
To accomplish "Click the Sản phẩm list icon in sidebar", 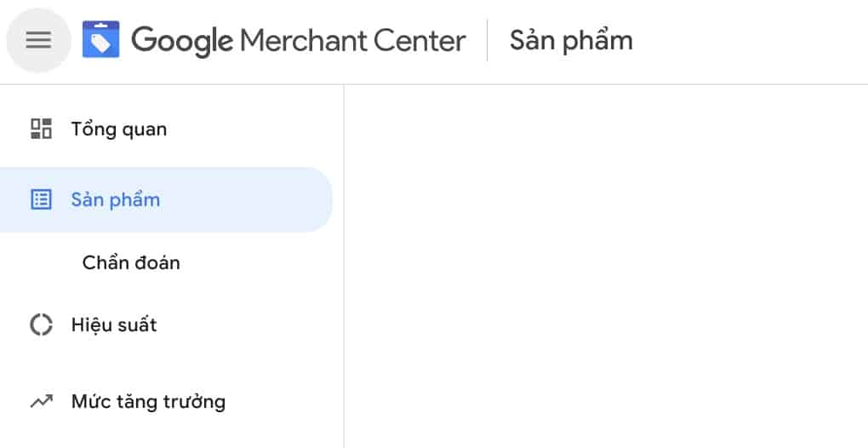I will click(x=41, y=200).
